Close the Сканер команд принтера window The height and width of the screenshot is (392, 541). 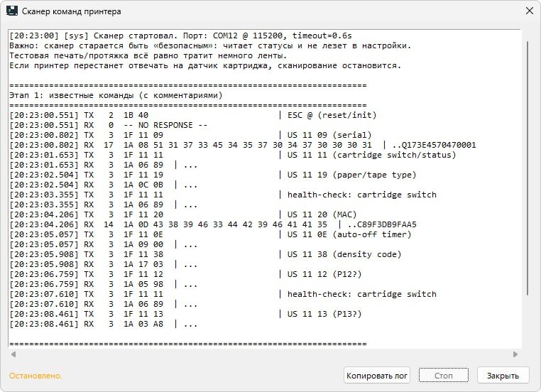pyautogui.click(x=529, y=11)
